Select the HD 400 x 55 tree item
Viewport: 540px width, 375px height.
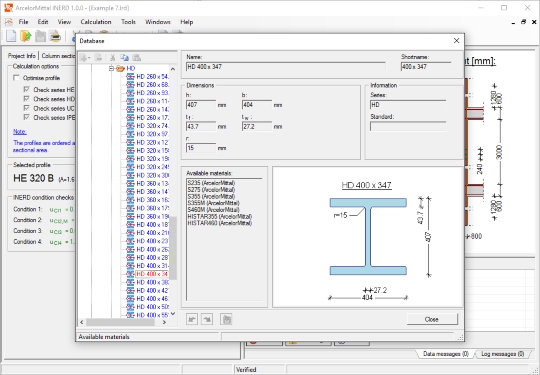(152, 315)
